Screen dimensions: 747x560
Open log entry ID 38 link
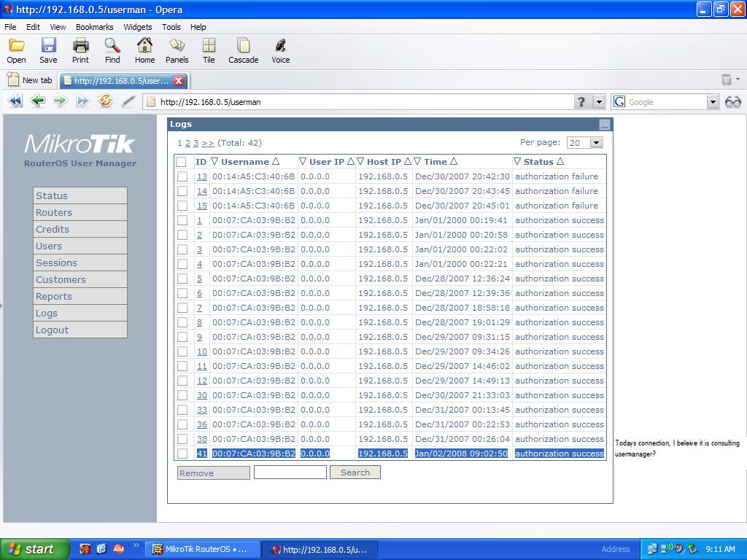click(x=202, y=439)
